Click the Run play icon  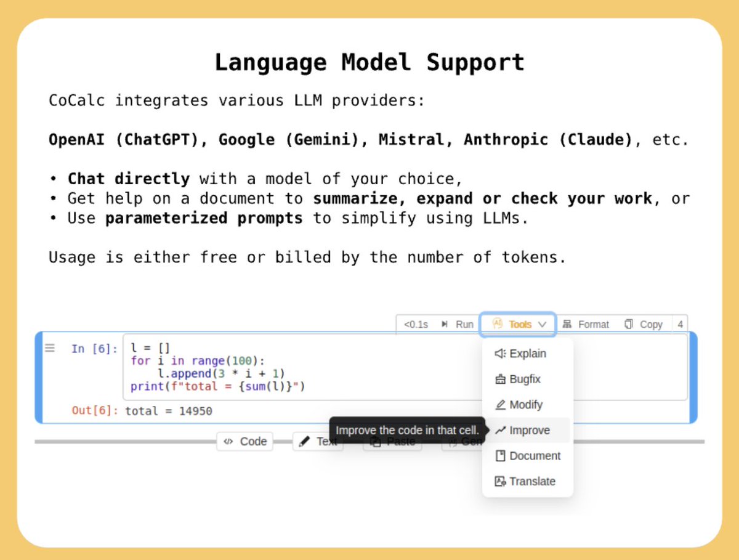(x=445, y=324)
